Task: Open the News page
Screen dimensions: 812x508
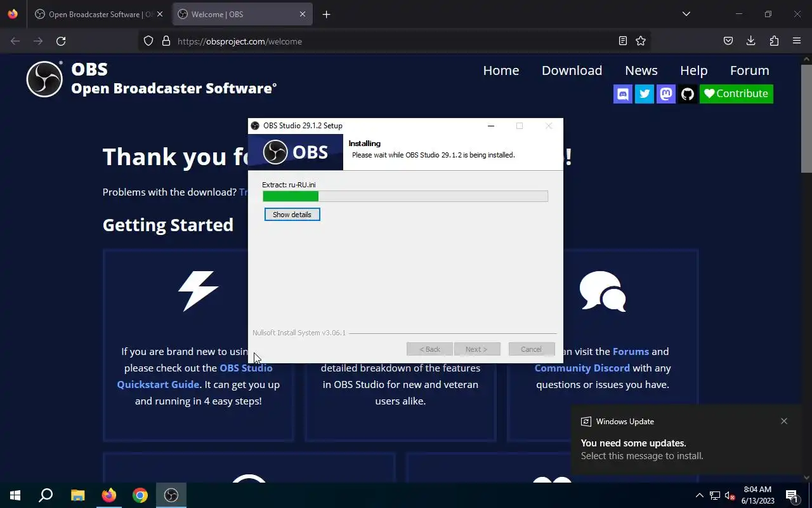Action: click(641, 70)
